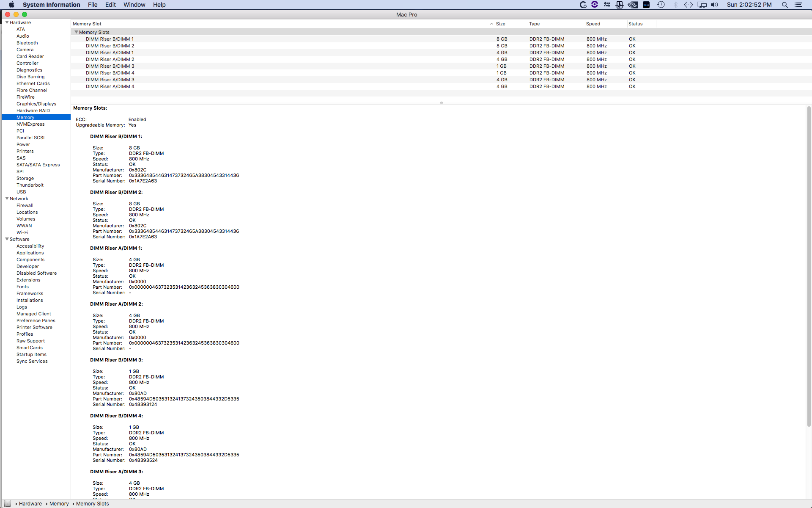Viewport: 812px width, 508px height.
Task: Click the angle brackets menu bar icon
Action: coord(688,5)
